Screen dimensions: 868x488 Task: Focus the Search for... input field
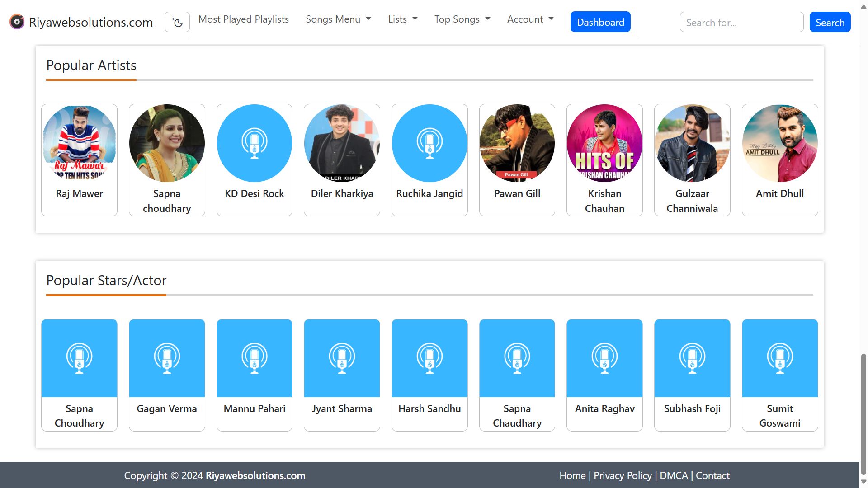(x=741, y=23)
